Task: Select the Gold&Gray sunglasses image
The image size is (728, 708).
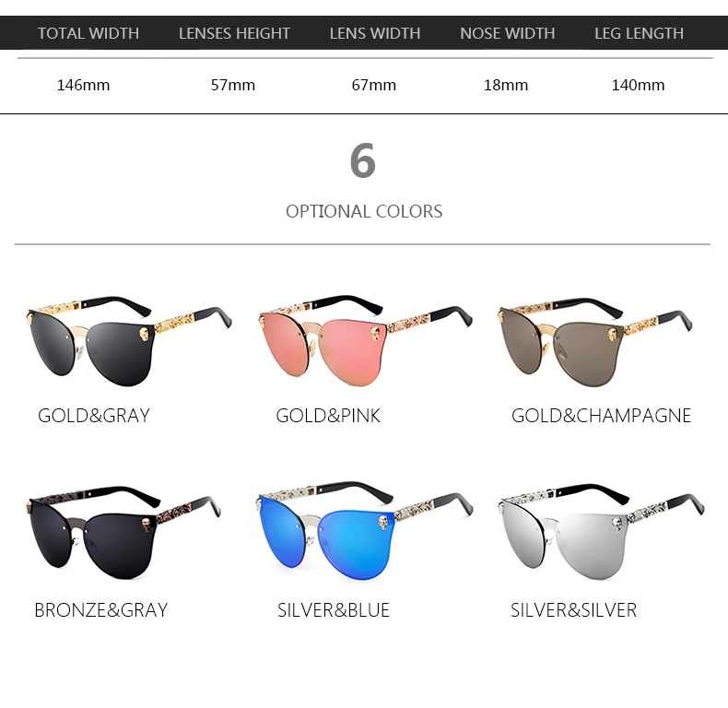Action: pyautogui.click(x=129, y=340)
